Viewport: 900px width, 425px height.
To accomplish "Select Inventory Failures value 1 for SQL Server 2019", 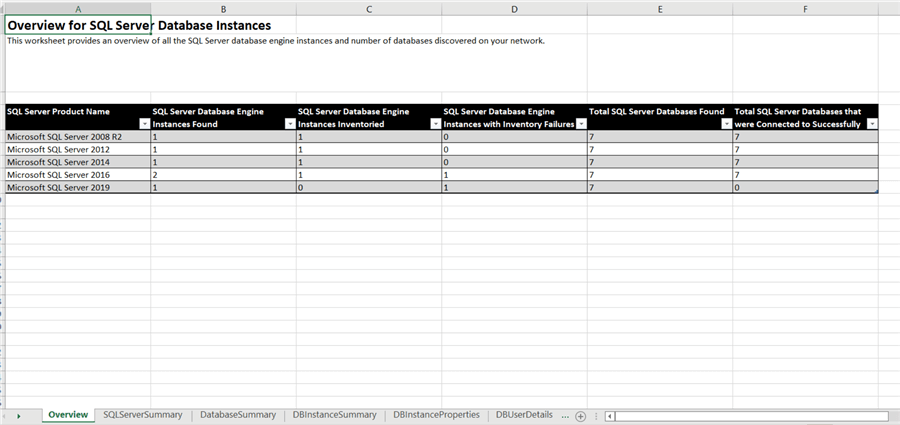I will pyautogui.click(x=514, y=187).
